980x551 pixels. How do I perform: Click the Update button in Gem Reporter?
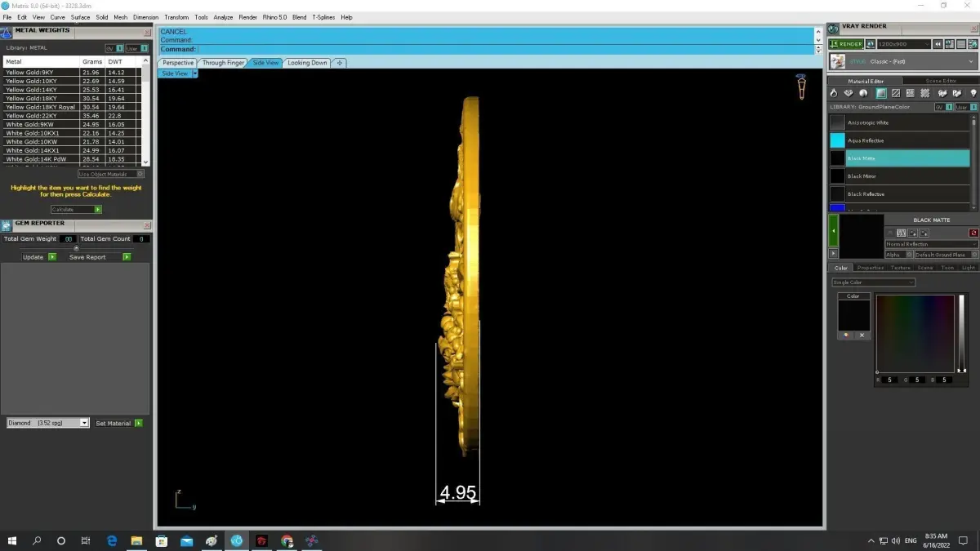tap(39, 257)
